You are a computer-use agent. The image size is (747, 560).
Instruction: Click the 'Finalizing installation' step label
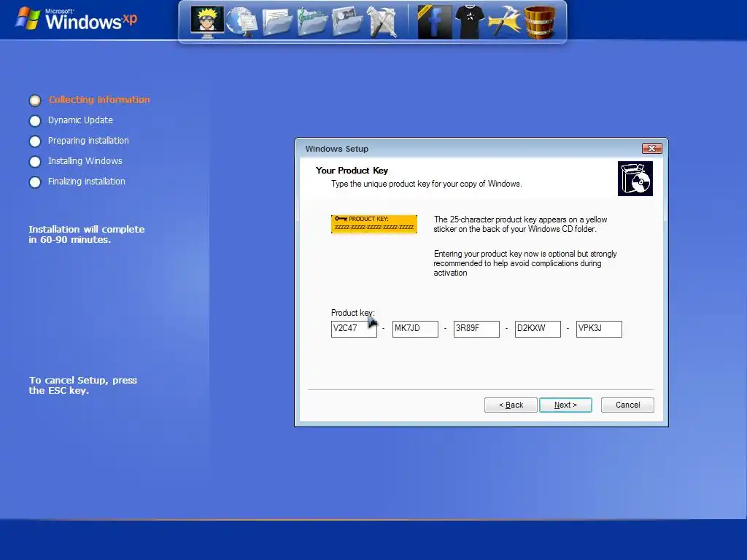(x=87, y=182)
